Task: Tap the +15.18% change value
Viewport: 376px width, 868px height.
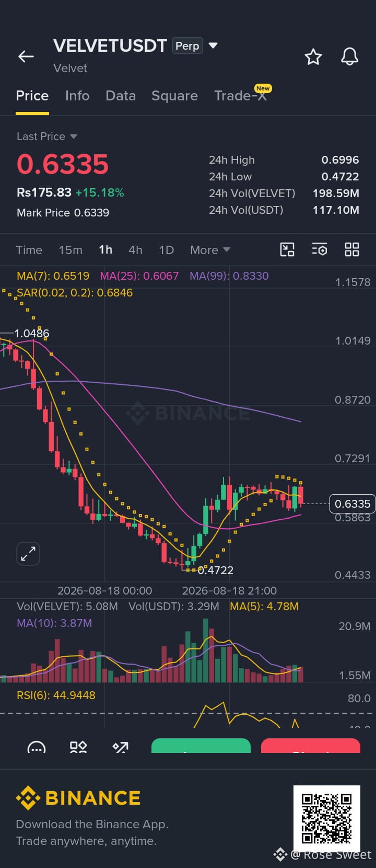Action: pyautogui.click(x=100, y=192)
